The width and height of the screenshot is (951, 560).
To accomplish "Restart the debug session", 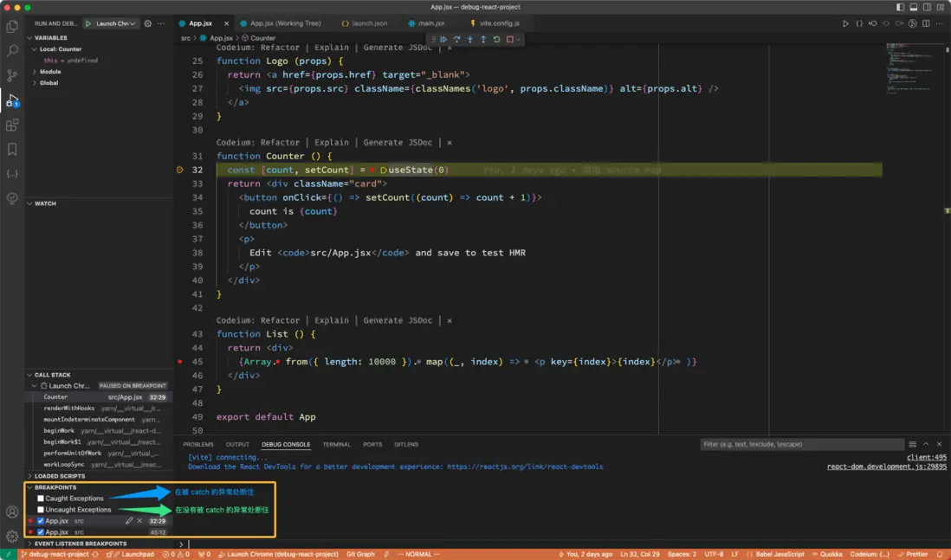I will pyautogui.click(x=496, y=39).
